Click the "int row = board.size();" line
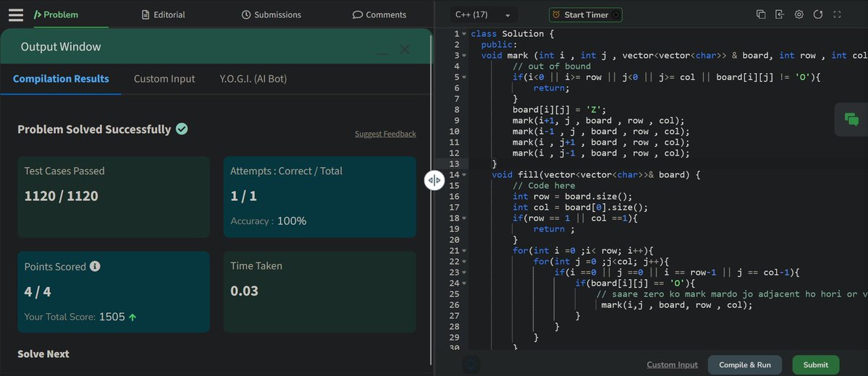The width and height of the screenshot is (868, 376). tap(573, 197)
